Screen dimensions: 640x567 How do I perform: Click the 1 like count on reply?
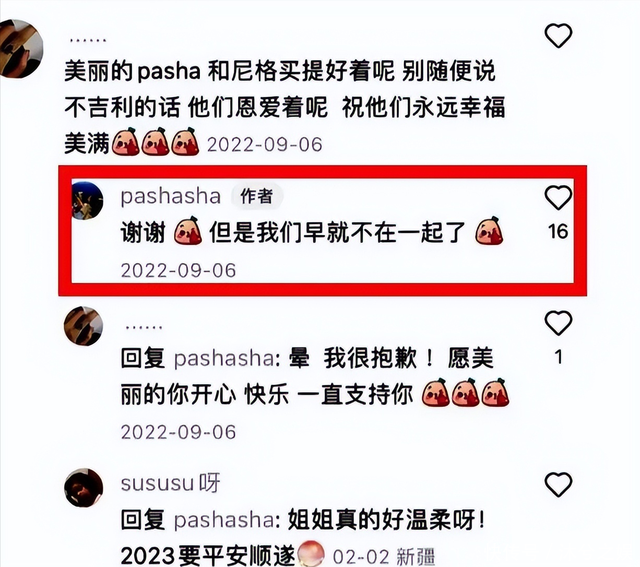coord(558,357)
